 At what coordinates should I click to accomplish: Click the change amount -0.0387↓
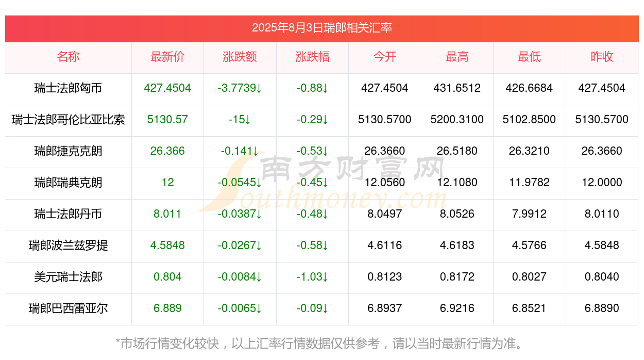tap(240, 214)
